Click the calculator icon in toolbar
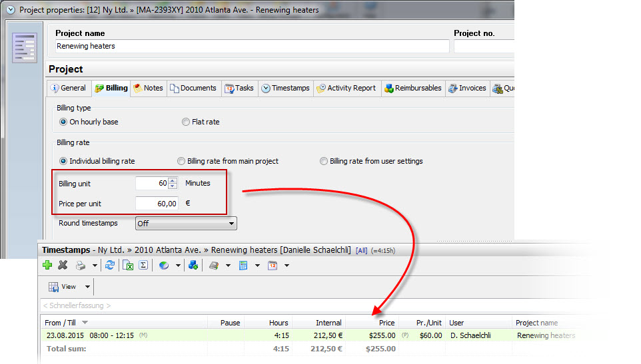This screenshot has width=641, height=364. click(243, 266)
